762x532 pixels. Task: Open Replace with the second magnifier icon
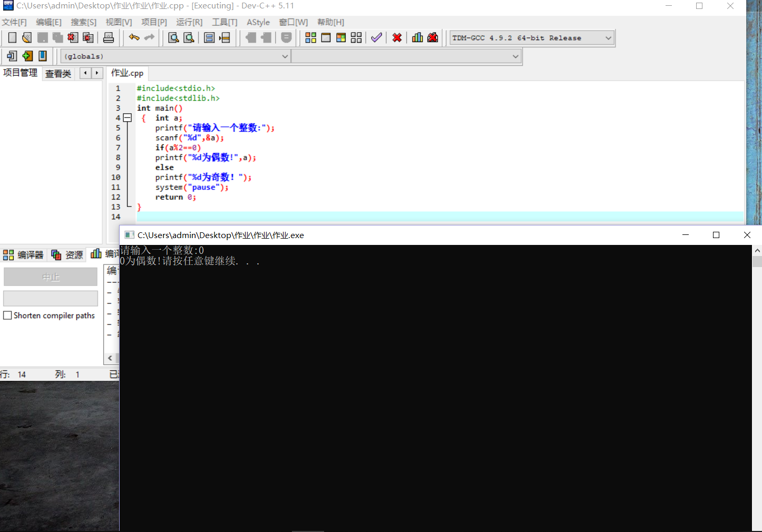click(189, 38)
